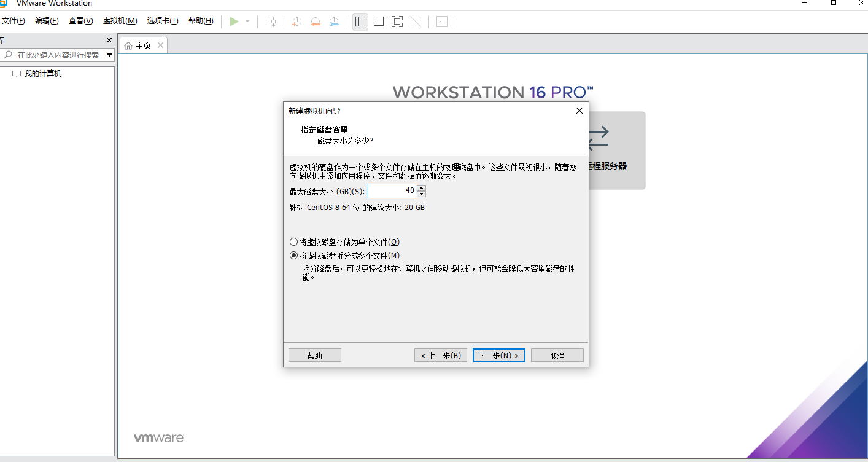
Task: Toggle the library sidebar view icon
Action: (360, 22)
